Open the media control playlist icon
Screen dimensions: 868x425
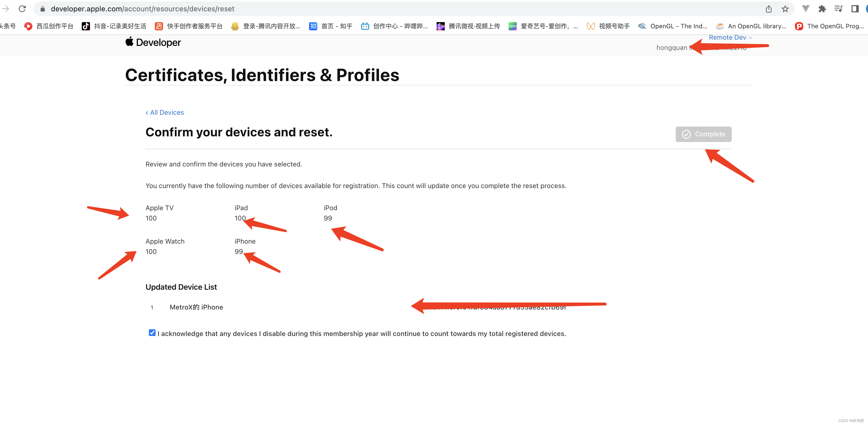839,9
